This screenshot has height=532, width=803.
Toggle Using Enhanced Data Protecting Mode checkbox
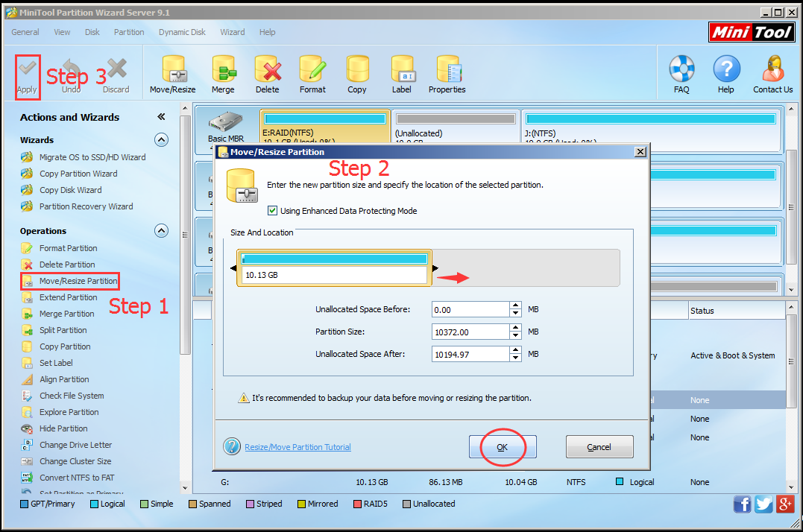coord(272,211)
